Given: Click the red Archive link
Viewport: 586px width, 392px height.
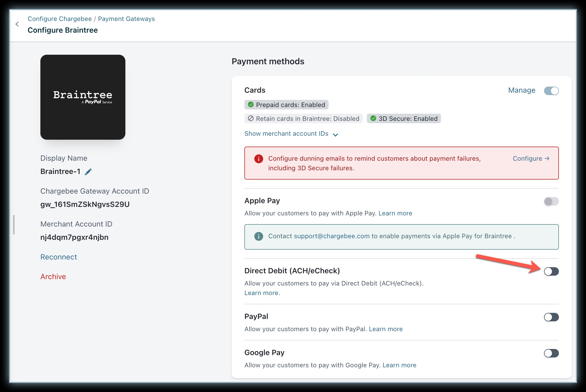Looking at the screenshot, I should (53, 276).
